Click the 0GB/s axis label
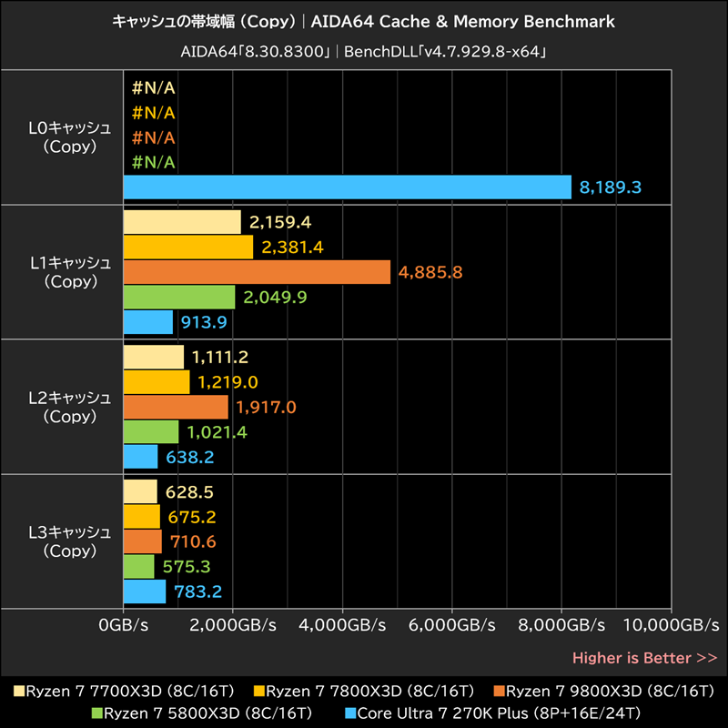 [x=124, y=625]
